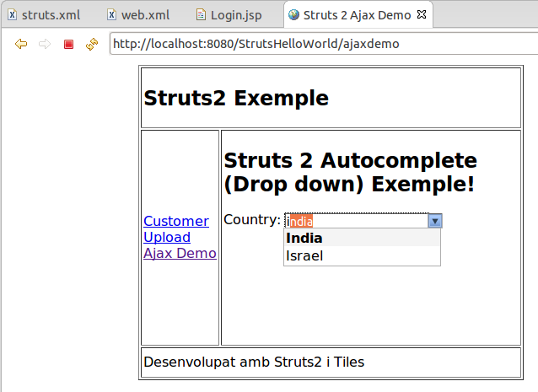Go to the Ajax Demo link

180,253
